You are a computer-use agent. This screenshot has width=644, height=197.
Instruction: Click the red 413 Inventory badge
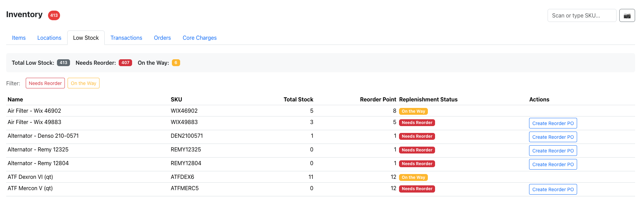54,15
